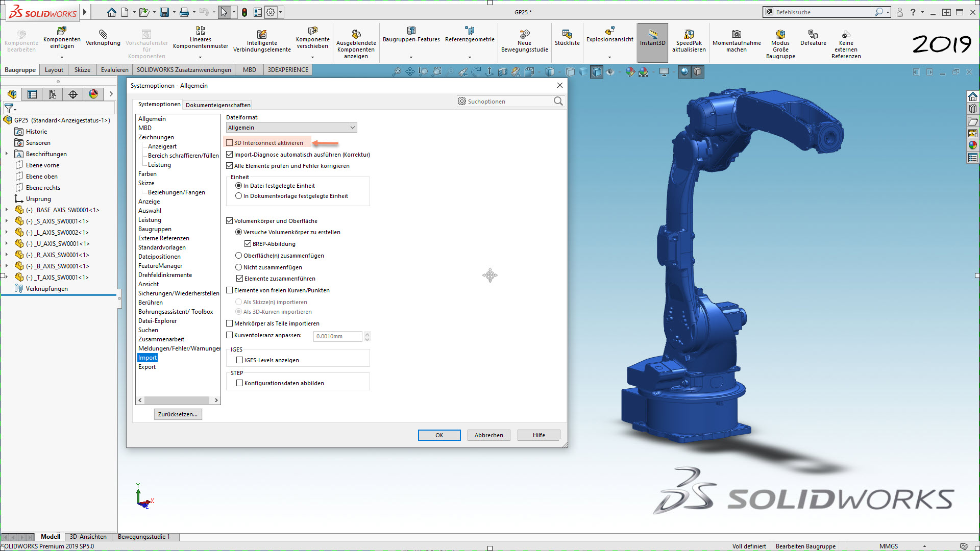Viewport: 980px width, 551px height.
Task: Expand FeatureManager tabs with right chevron
Action: tap(111, 94)
